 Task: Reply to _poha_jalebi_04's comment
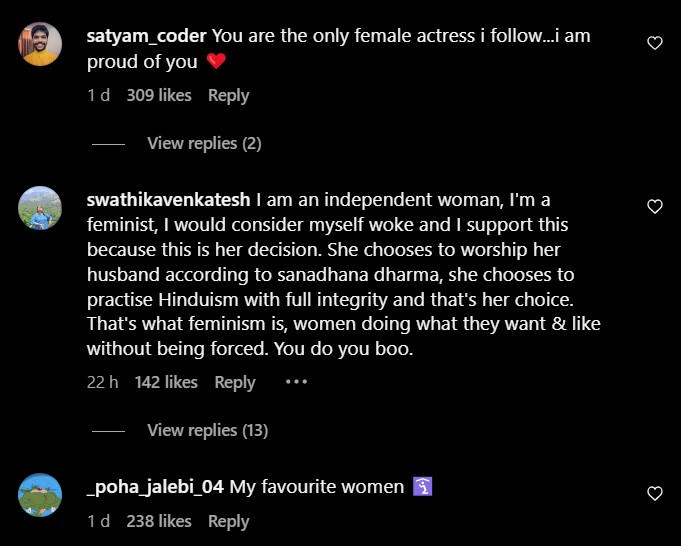click(228, 521)
